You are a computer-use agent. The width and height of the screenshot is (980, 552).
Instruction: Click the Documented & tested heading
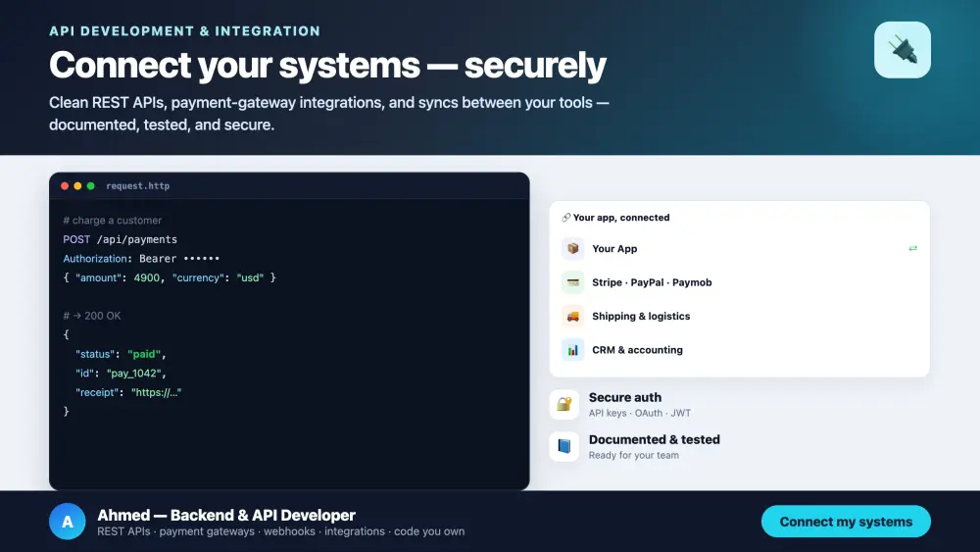point(655,439)
